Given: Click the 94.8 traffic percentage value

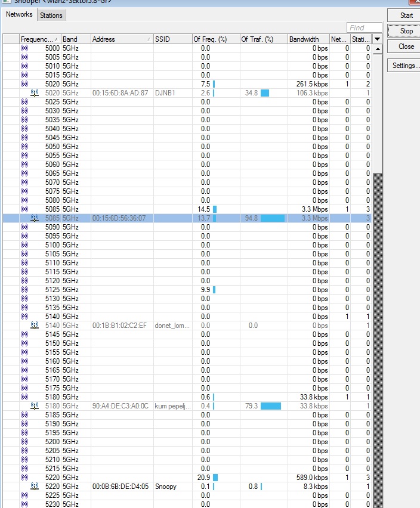Looking at the screenshot, I should click(x=251, y=218).
